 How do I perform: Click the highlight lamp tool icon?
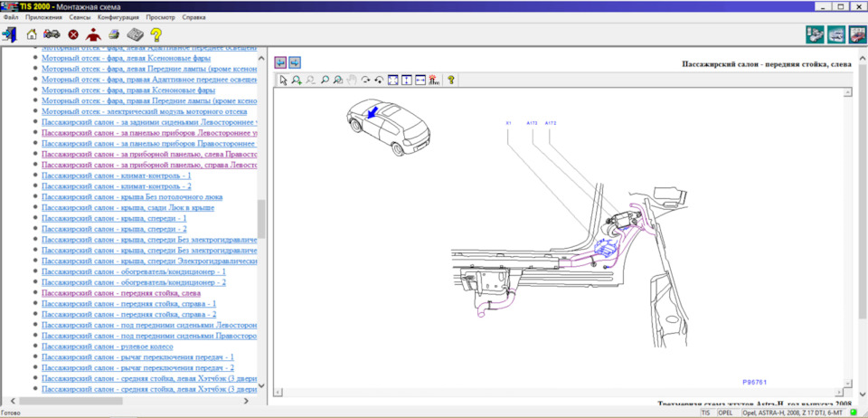pos(434,80)
